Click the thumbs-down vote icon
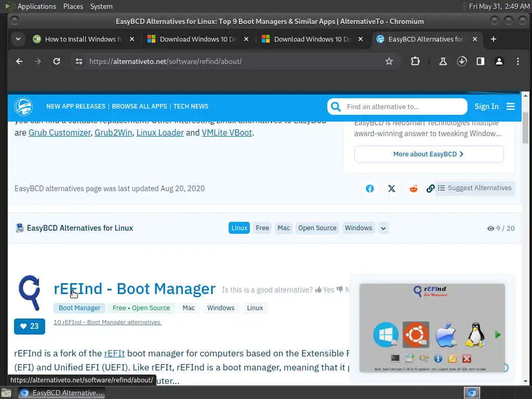Screen dimensions: 532x399 pos(340,290)
